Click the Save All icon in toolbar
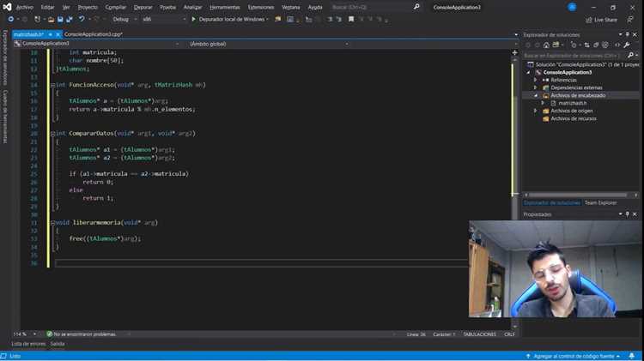The width and height of the screenshot is (644, 361). click(70, 19)
